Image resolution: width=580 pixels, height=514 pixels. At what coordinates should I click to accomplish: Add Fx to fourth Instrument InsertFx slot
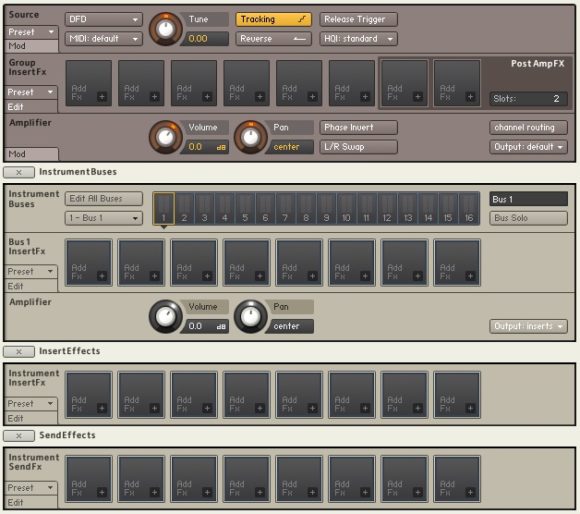(246, 395)
